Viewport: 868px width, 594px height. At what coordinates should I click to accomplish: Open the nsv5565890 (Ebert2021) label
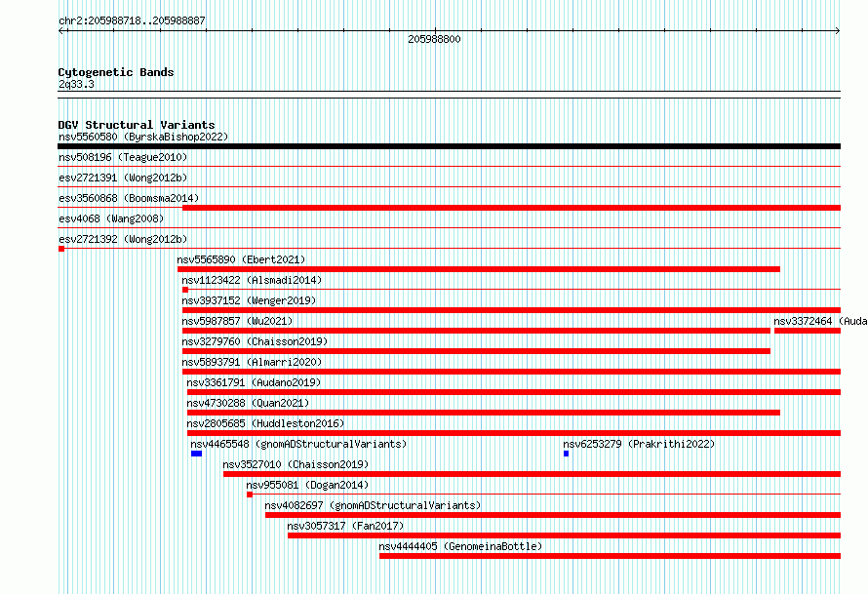click(x=241, y=259)
